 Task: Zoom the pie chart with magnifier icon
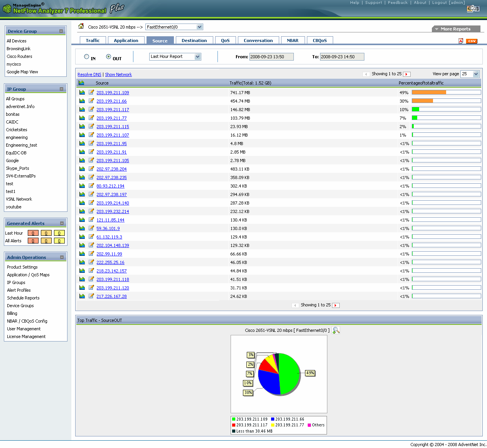point(336,330)
